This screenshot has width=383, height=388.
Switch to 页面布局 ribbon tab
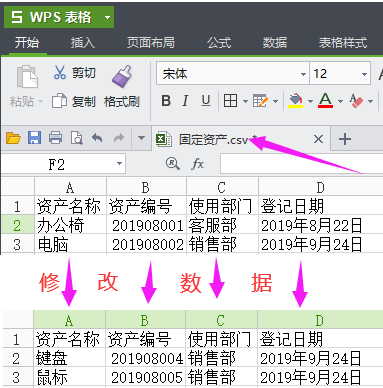(x=151, y=42)
